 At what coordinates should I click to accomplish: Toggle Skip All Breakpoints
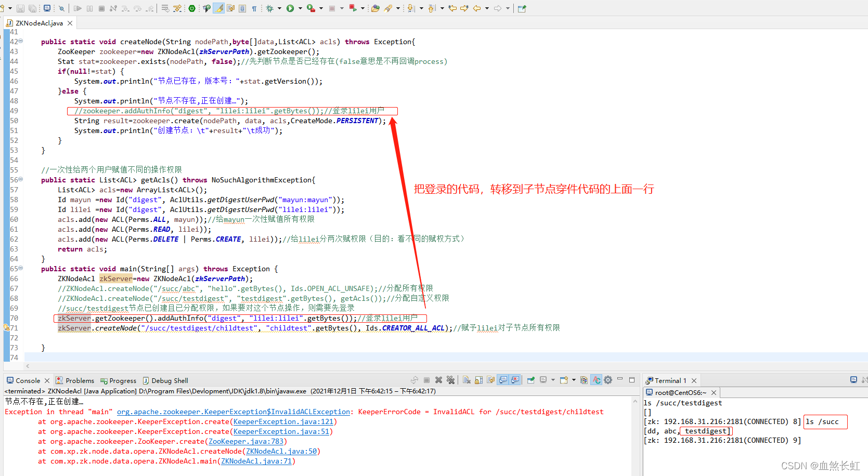pyautogui.click(x=61, y=8)
